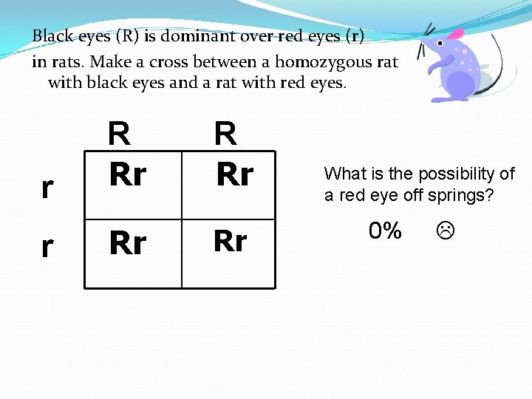Select the bottom-left Rr Punnett cell
Screen dimensions: 532x399
pos(128,243)
